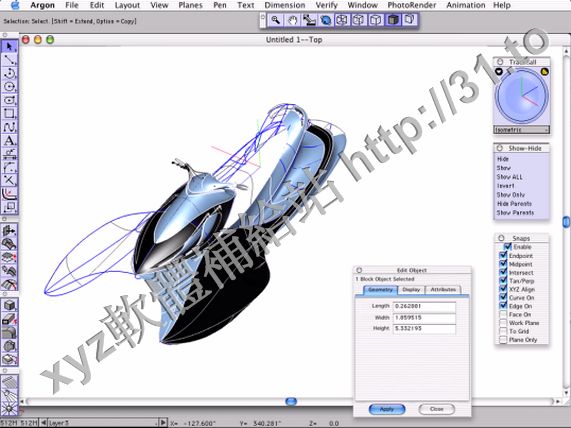The height and width of the screenshot is (428, 571).
Task: Open the Animation menu
Action: (466, 5)
